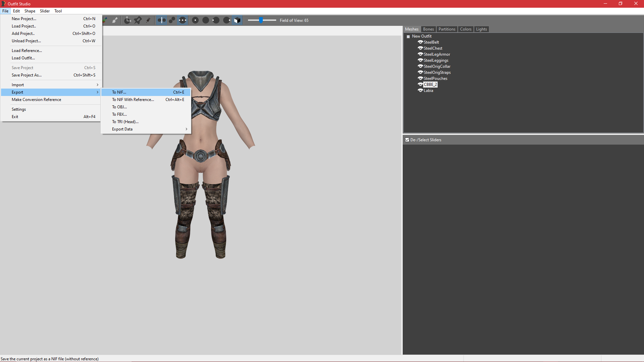
Task: Choose Save Project As... entry
Action: pos(51,75)
